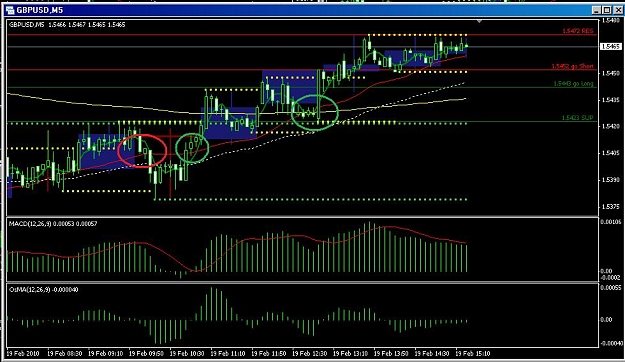Click the 1.5375 price scale value
The image size is (625, 362).
pos(611,207)
